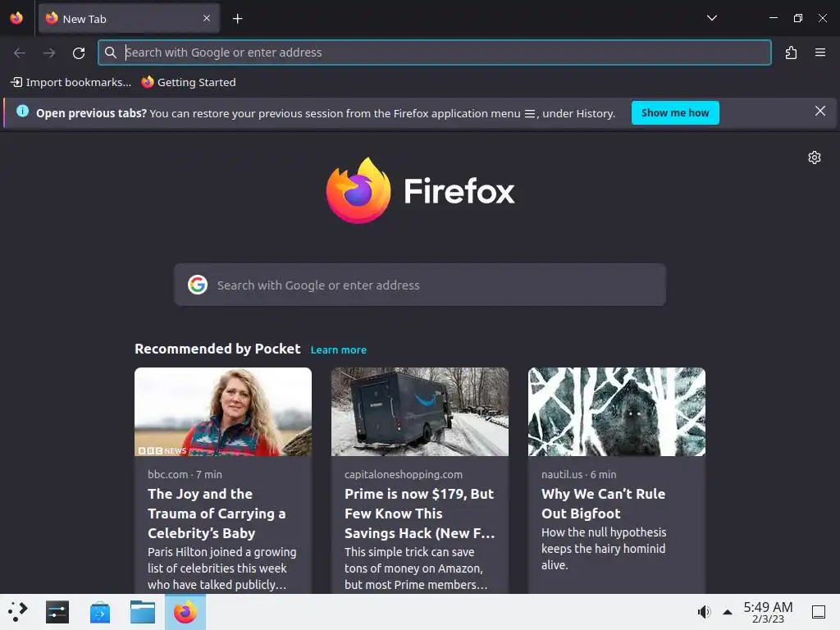840x630 pixels.
Task: Click the show desktop button
Action: 818,612
